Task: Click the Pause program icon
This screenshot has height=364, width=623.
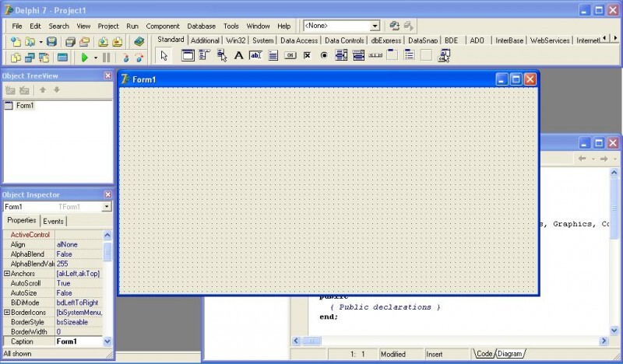Action: 106,58
